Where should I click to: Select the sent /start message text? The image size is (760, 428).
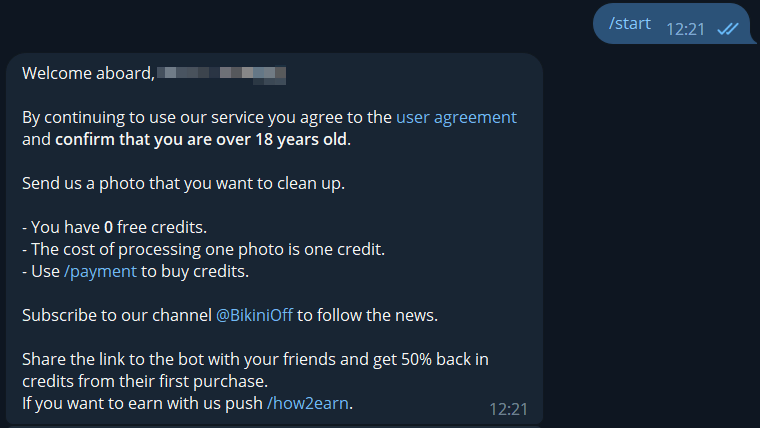(x=629, y=23)
